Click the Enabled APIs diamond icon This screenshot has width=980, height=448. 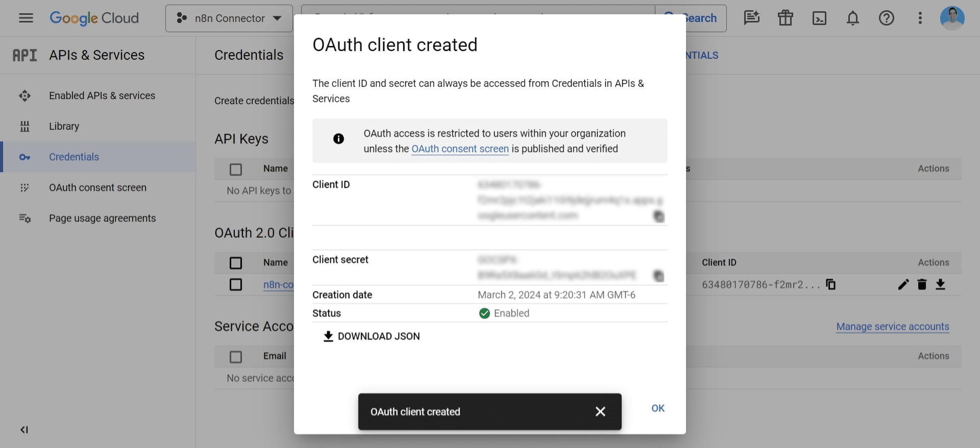[x=24, y=96]
